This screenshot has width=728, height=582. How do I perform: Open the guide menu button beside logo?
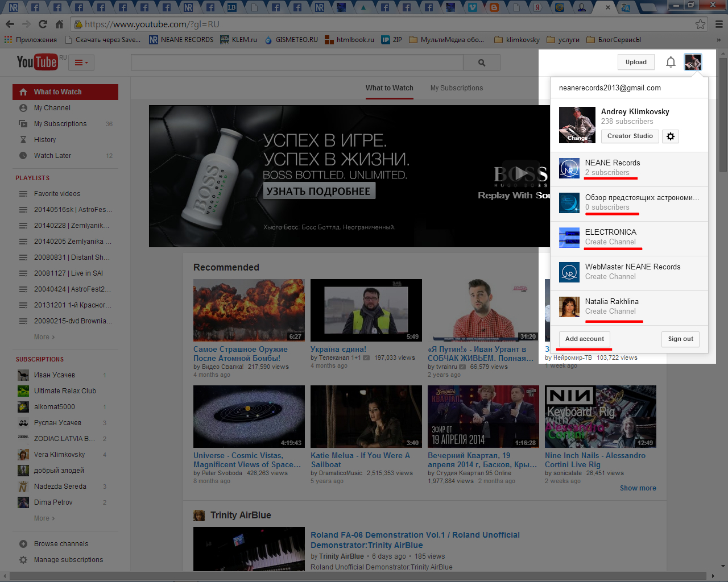(82, 63)
